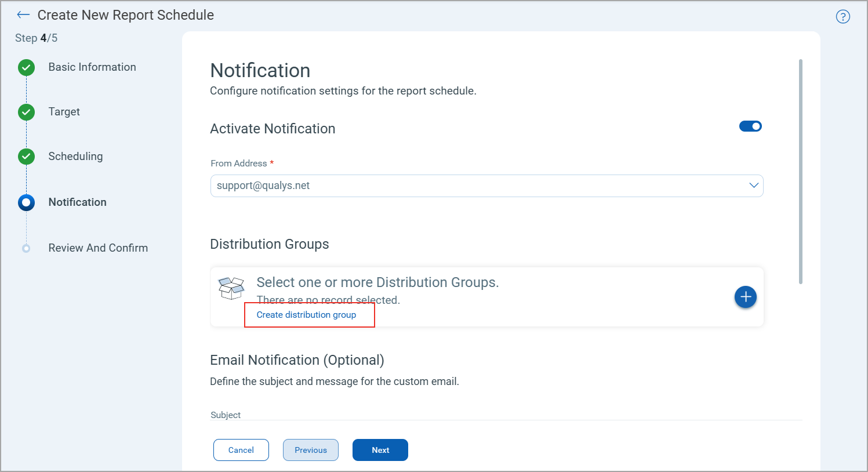
Task: Jump to Review And Confirm step
Action: (x=98, y=248)
